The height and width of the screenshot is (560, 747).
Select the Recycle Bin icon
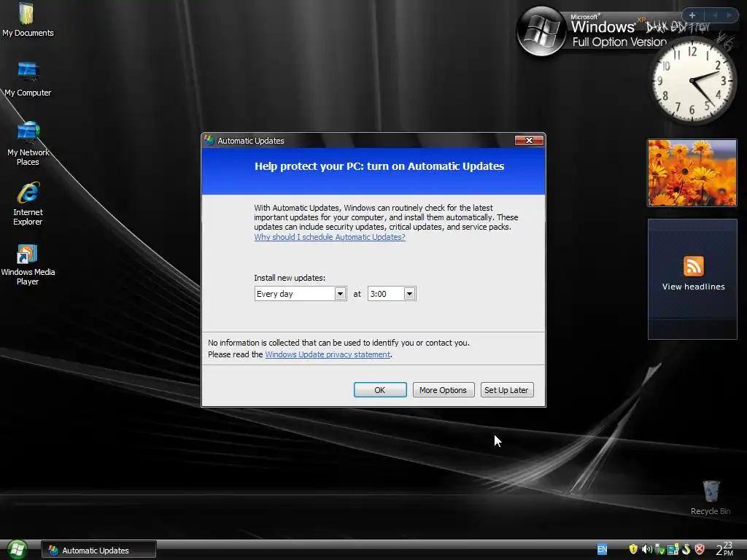click(711, 497)
